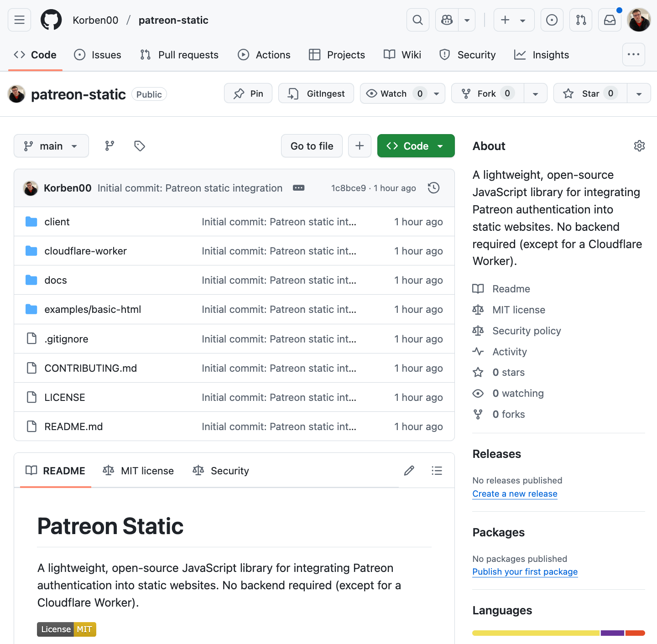Screen dimensions: 657x644
Task: Select the MIT license tab in file viewer
Action: point(139,471)
